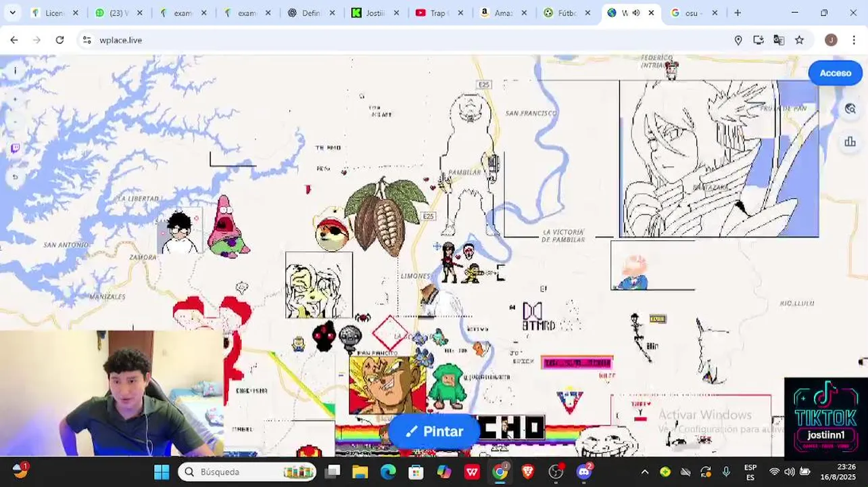868x487 pixels.
Task: Show hidden system tray icons
Action: (644, 472)
